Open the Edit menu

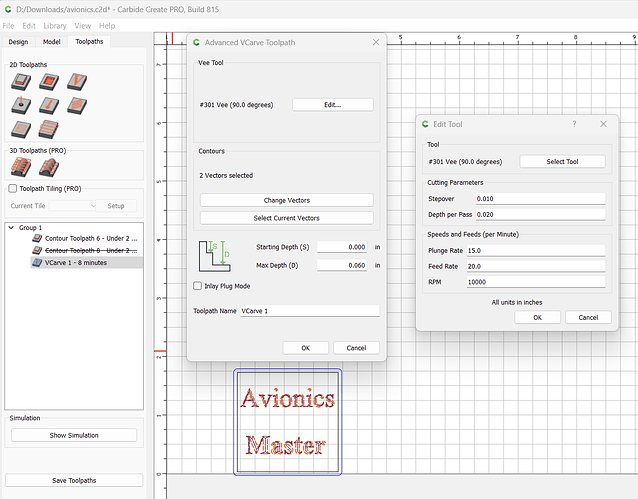[x=29, y=26]
